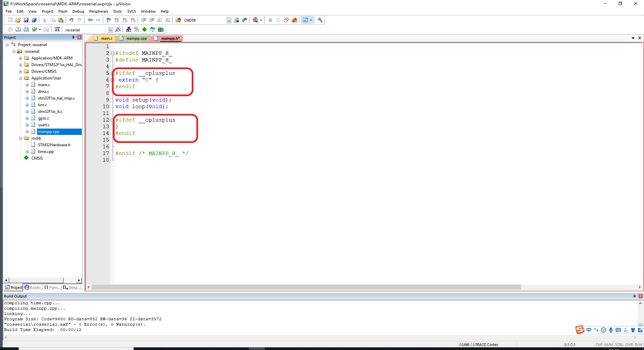Open the debug button dropdown arrow
This screenshot has height=350, width=644.
pos(261,20)
